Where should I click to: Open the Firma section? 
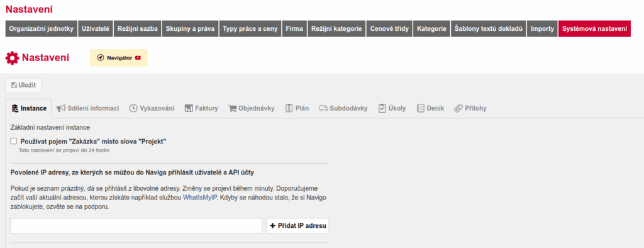(x=294, y=29)
